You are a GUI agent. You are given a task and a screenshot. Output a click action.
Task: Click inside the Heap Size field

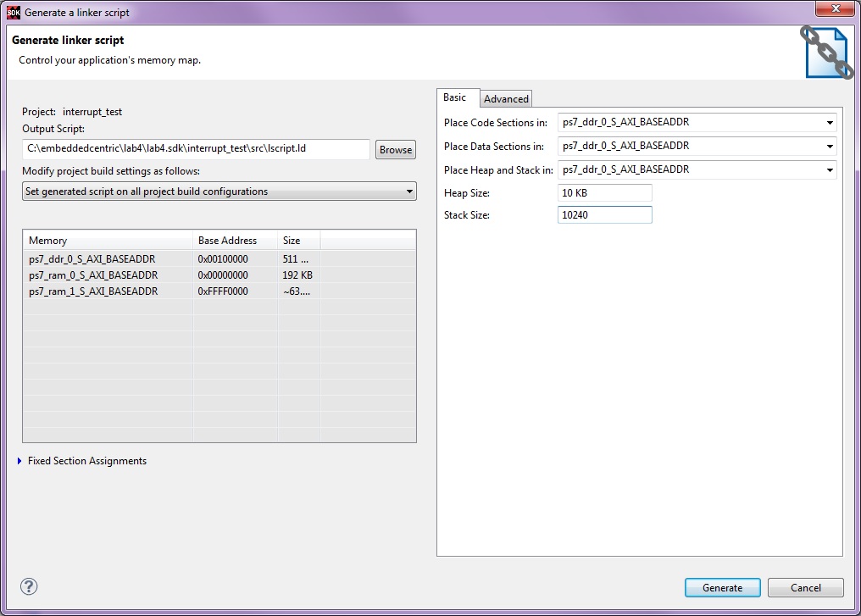click(x=603, y=192)
